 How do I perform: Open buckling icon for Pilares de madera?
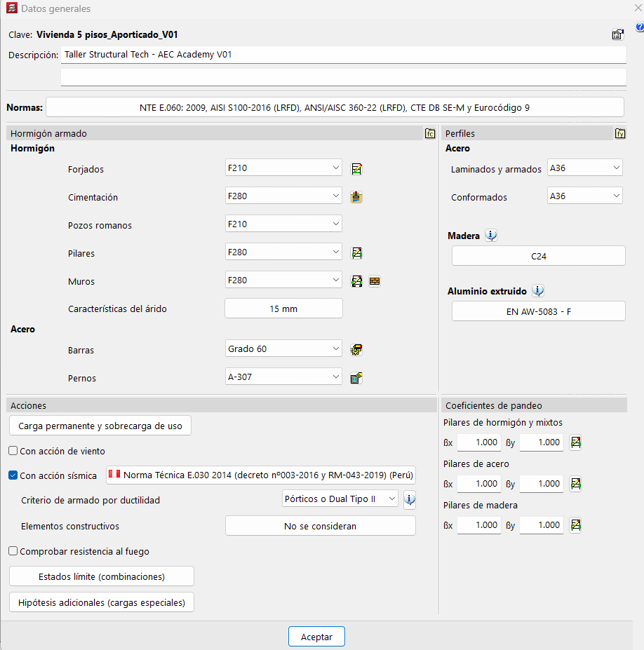pyautogui.click(x=575, y=525)
